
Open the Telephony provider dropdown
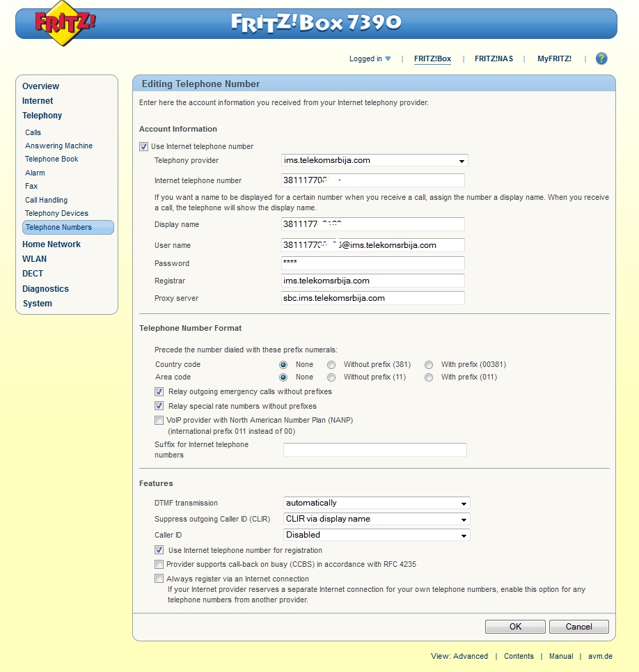tap(374, 160)
